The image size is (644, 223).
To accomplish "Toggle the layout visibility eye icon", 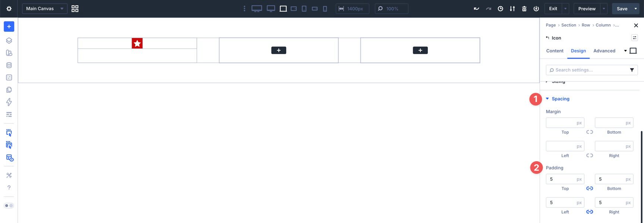I will 10,158.
